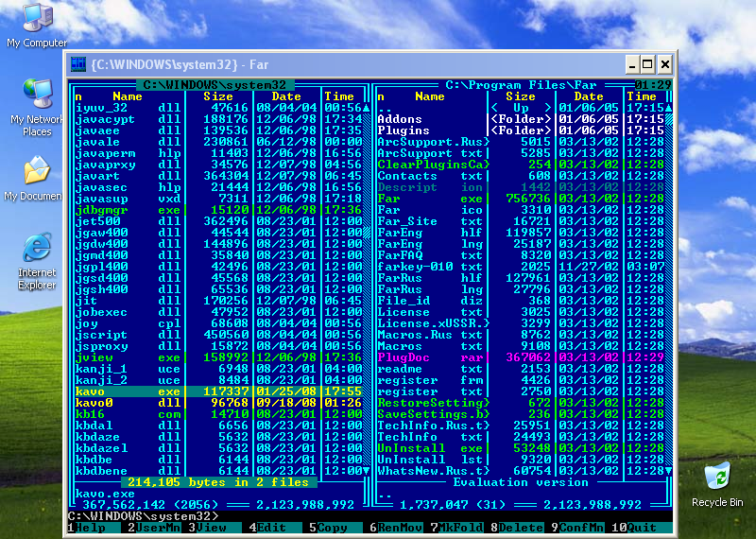
Task: Click the right panel Date column header
Action: 589,96
